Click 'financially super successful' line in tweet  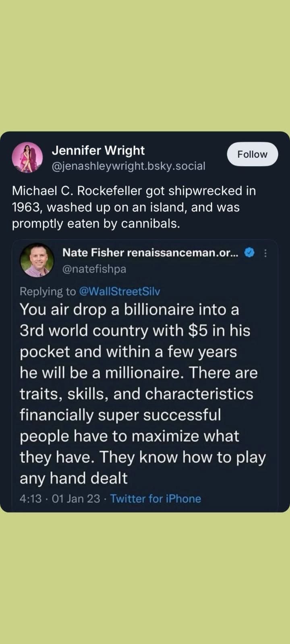pos(120,415)
